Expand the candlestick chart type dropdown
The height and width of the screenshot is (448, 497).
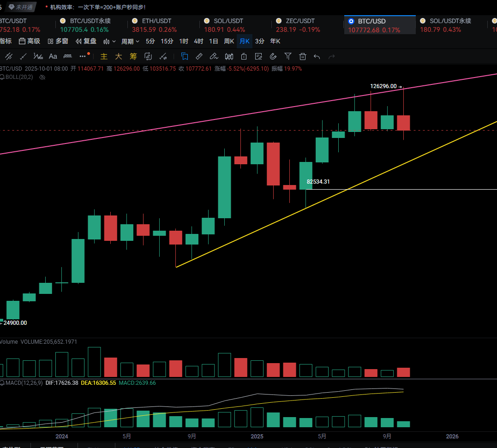click(109, 41)
